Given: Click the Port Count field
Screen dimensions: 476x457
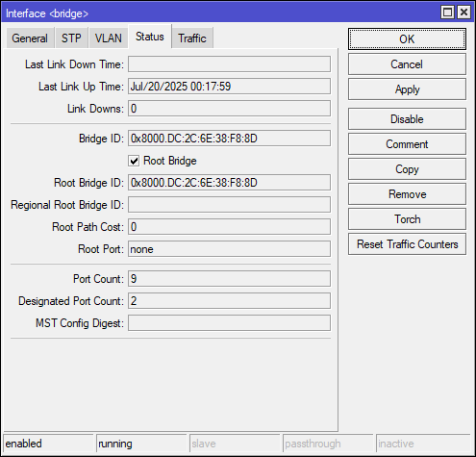Looking at the screenshot, I should (x=229, y=279).
